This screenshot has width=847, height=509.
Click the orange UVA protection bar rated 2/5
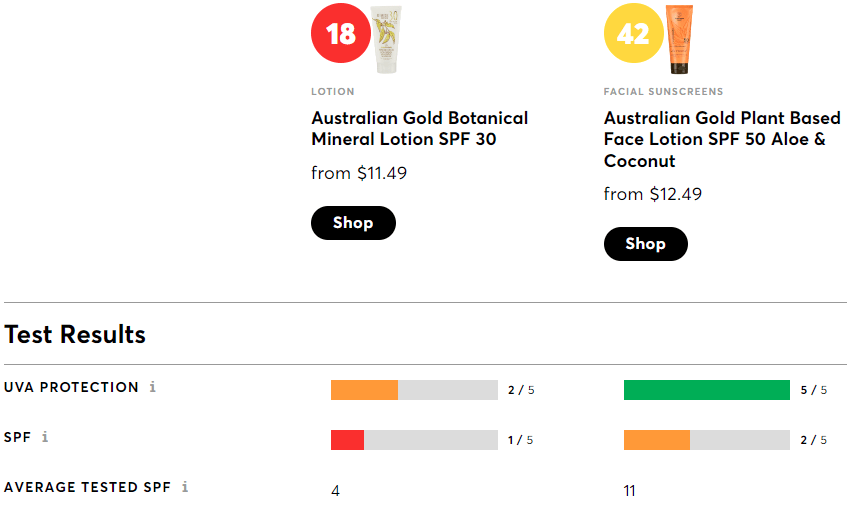click(364, 390)
